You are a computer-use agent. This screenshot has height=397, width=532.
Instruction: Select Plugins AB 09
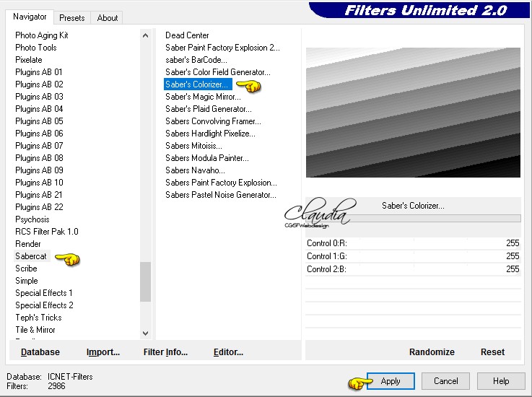[39, 170]
